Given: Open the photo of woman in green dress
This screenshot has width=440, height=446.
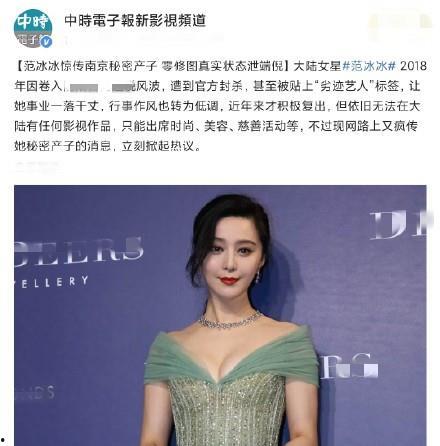Looking at the screenshot, I should click(220, 315).
